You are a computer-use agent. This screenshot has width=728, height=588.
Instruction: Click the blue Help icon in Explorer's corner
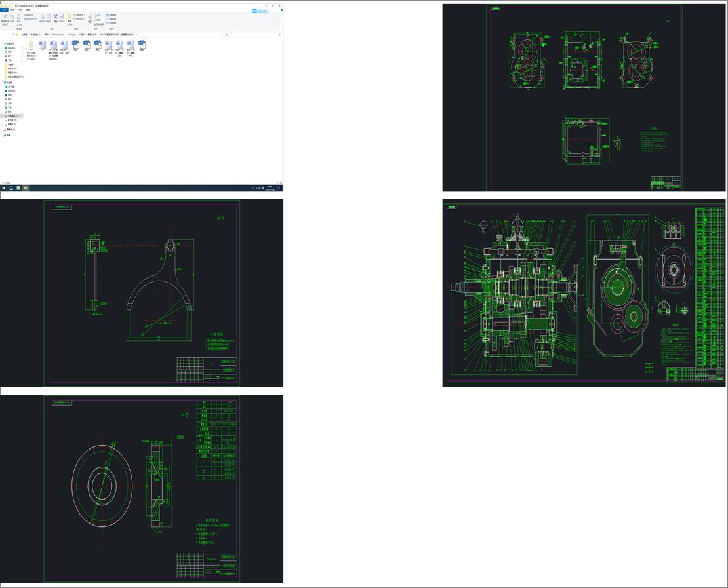281,10
